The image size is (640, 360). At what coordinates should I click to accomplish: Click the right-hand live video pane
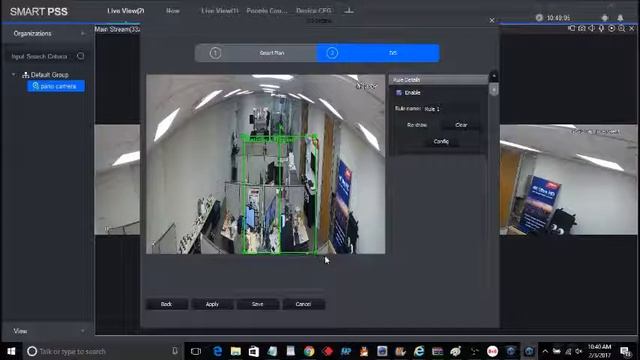click(x=568, y=180)
